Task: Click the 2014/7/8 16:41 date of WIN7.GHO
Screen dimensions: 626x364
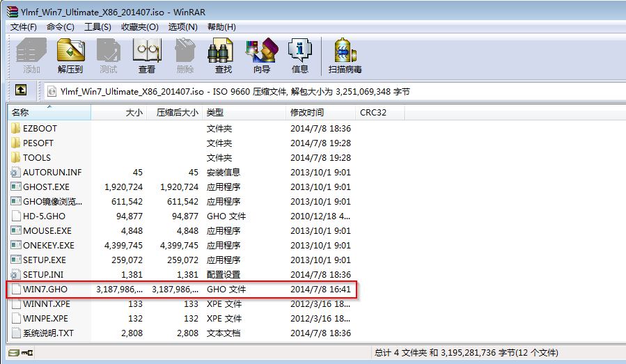Action: (320, 290)
